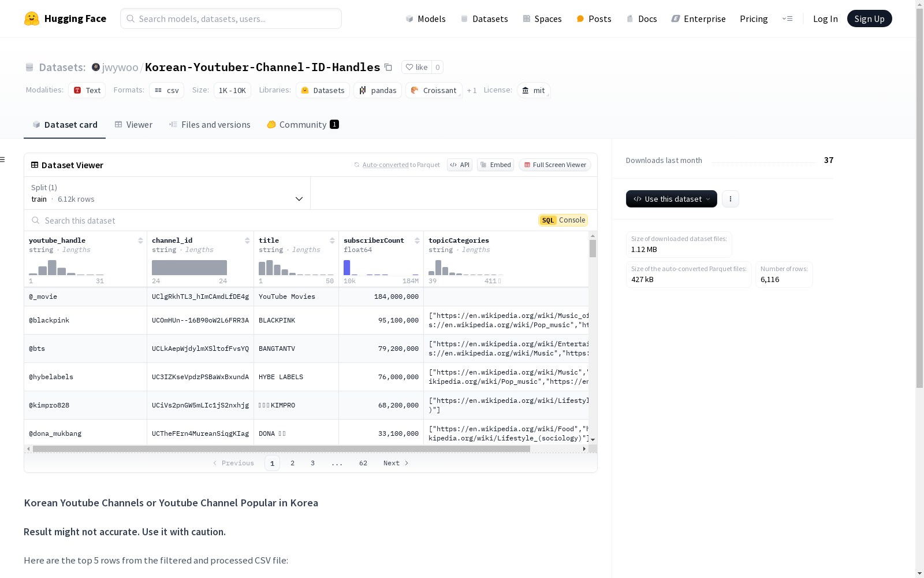Sort by channel_id column
The image size is (924, 578).
click(x=247, y=240)
